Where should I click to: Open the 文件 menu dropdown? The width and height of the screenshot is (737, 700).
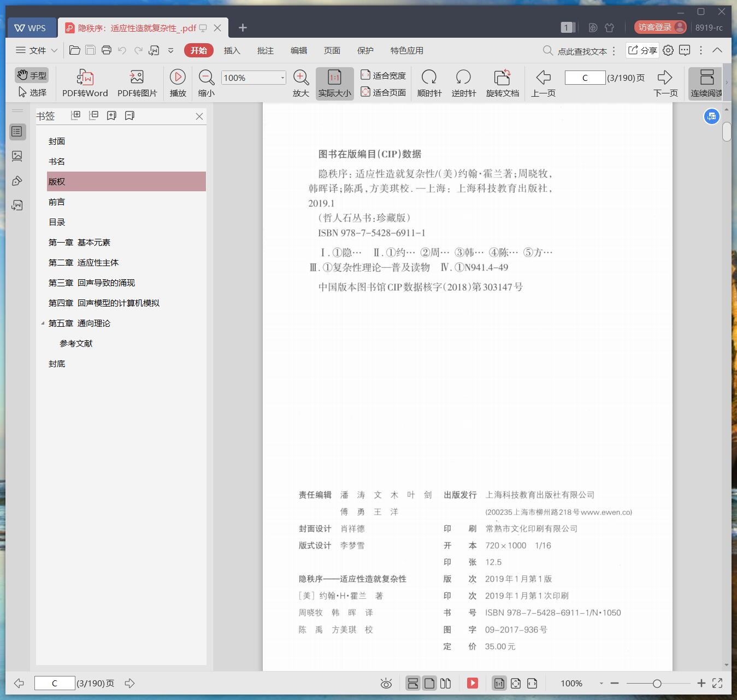(x=37, y=50)
